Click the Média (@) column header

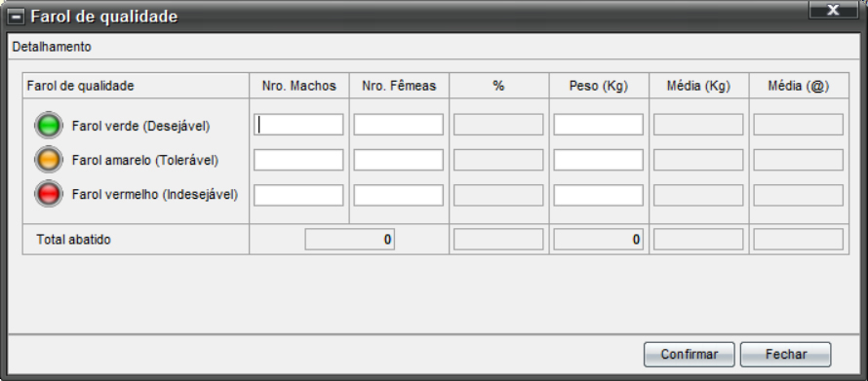click(x=799, y=87)
